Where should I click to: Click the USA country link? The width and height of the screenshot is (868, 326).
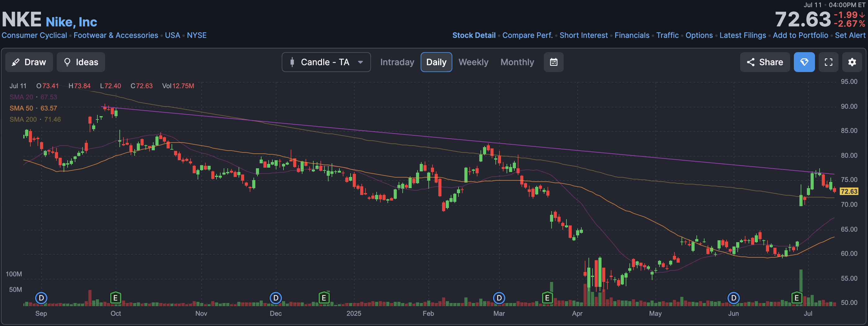coord(172,35)
